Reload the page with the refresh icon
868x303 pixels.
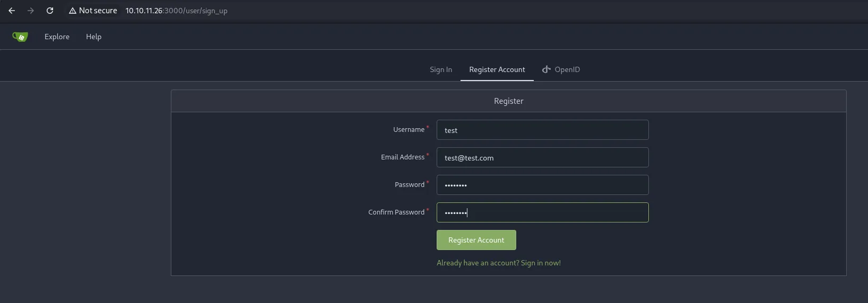[x=50, y=11]
